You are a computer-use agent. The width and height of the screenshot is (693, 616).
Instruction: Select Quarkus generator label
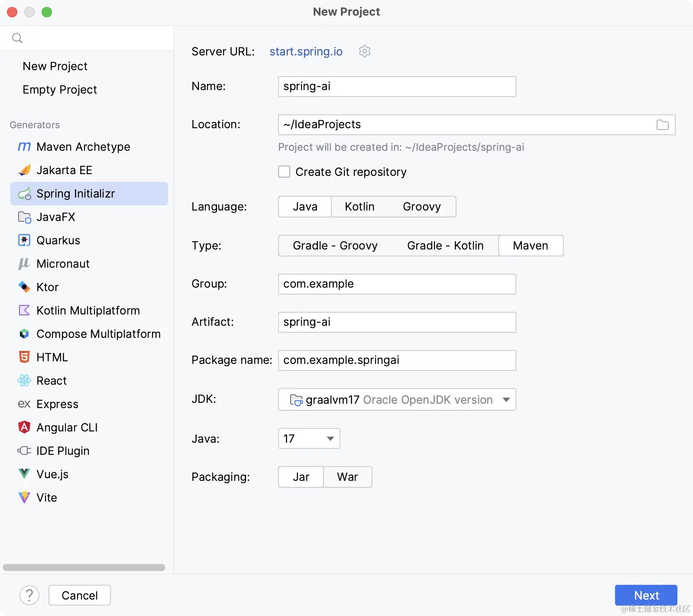point(58,240)
